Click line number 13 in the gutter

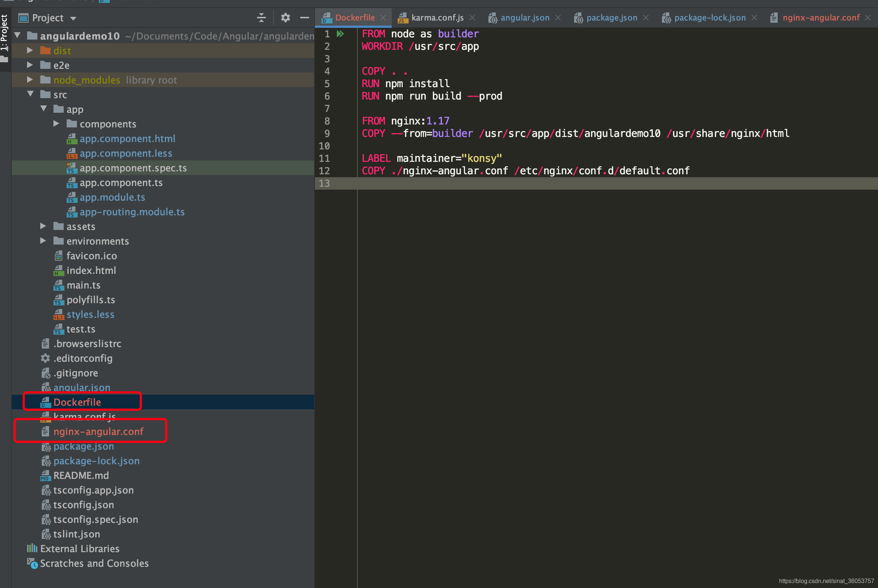pyautogui.click(x=324, y=183)
